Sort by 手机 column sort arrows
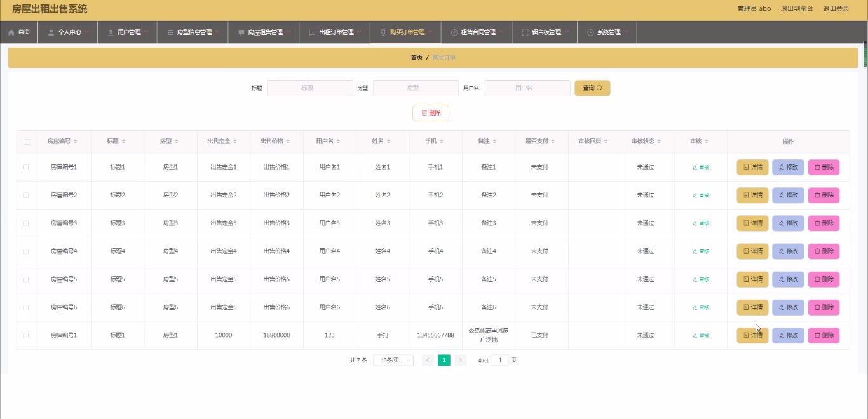 coord(442,142)
